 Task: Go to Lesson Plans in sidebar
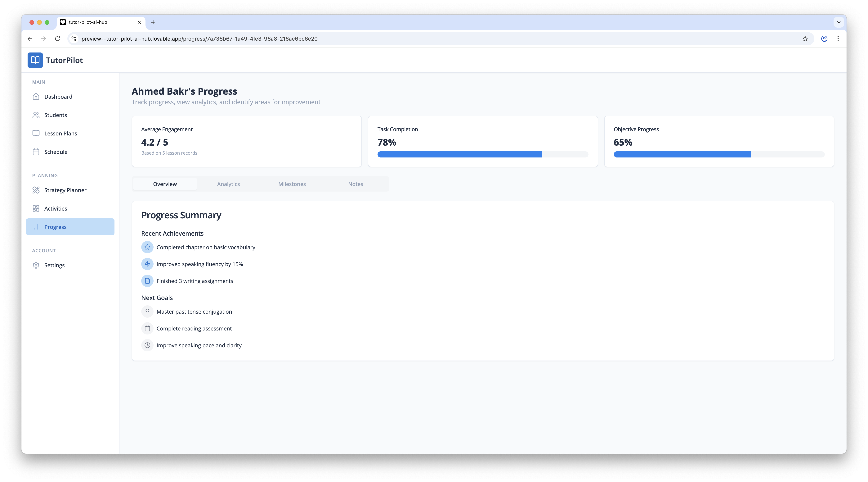coord(61,134)
